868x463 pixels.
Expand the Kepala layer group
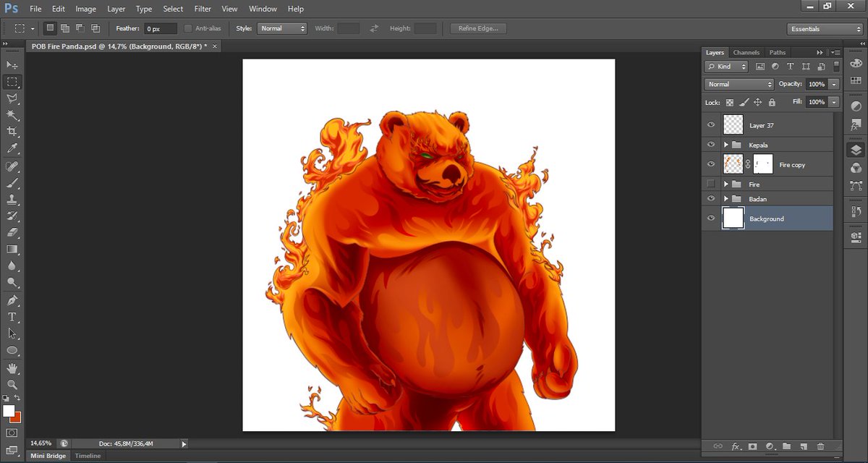pos(726,144)
